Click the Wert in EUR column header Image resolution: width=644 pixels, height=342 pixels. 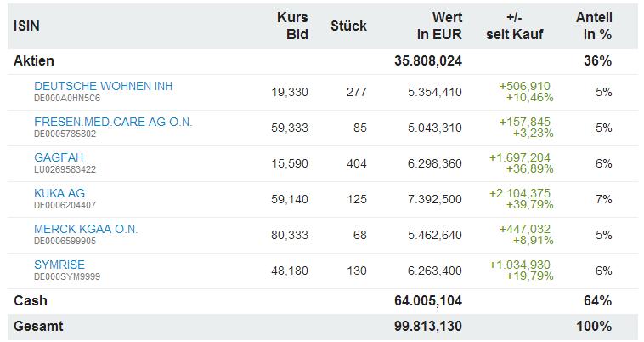click(439, 26)
